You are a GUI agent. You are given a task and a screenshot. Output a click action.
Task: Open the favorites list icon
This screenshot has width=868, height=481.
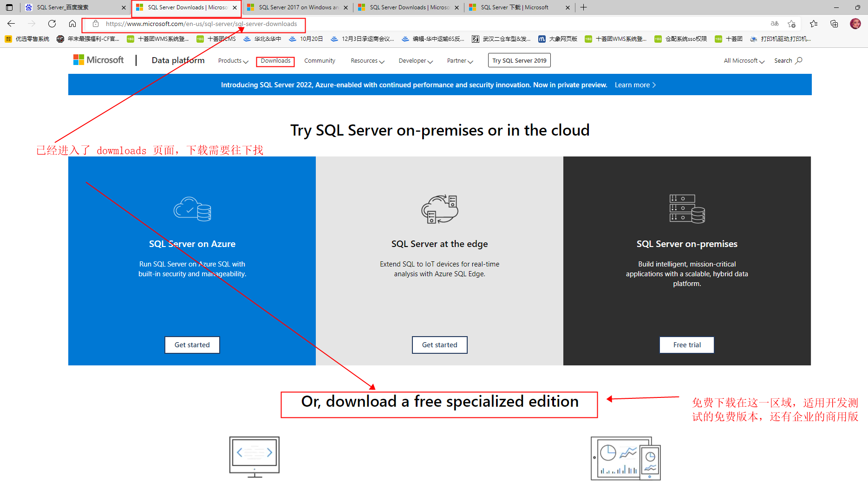click(x=814, y=24)
